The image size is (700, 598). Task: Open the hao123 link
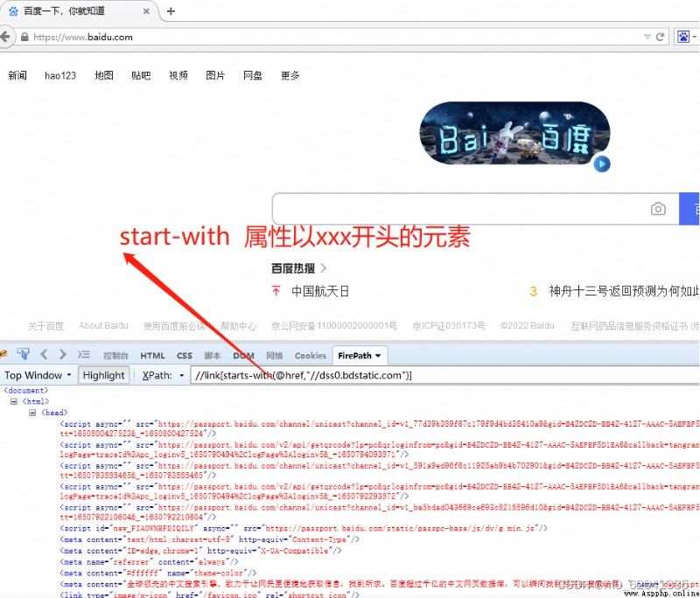(60, 75)
